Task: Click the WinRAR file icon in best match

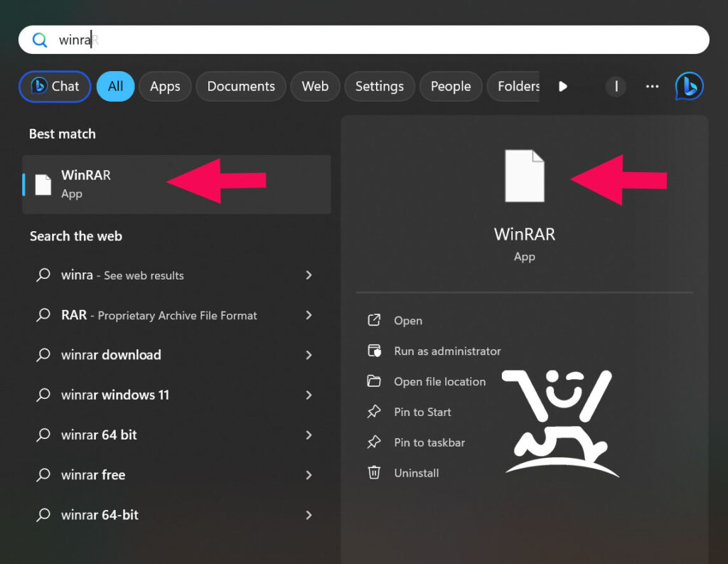Action: point(43,185)
